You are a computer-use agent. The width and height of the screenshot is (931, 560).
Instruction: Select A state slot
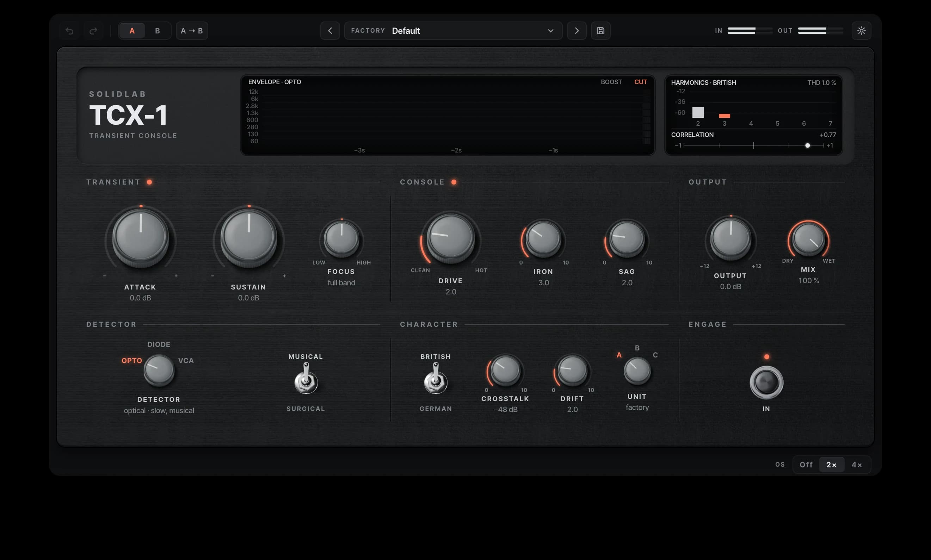click(132, 31)
